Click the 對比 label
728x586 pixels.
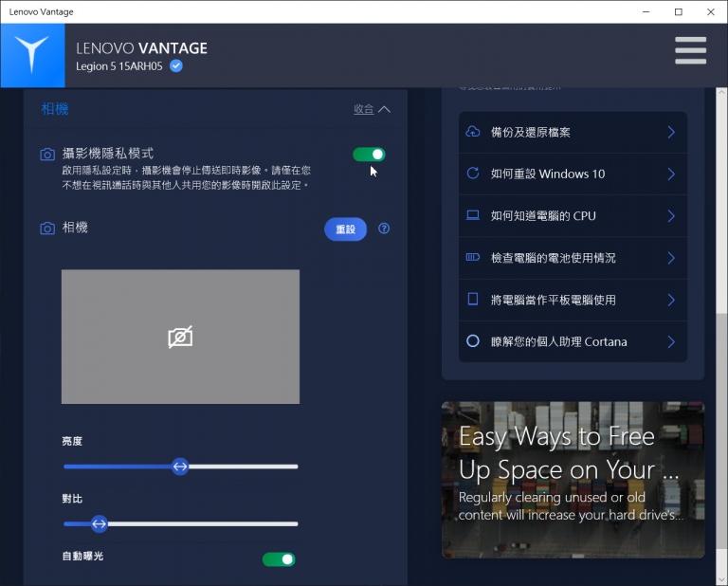72,499
